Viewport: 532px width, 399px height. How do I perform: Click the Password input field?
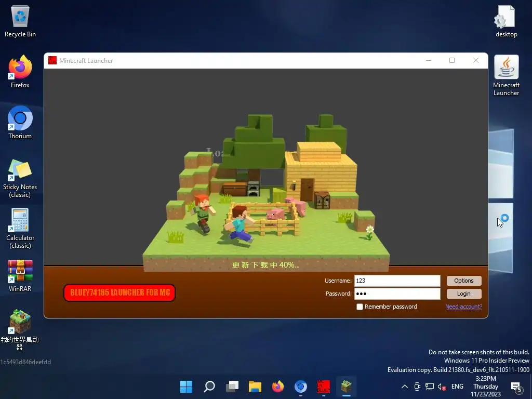[x=397, y=294]
